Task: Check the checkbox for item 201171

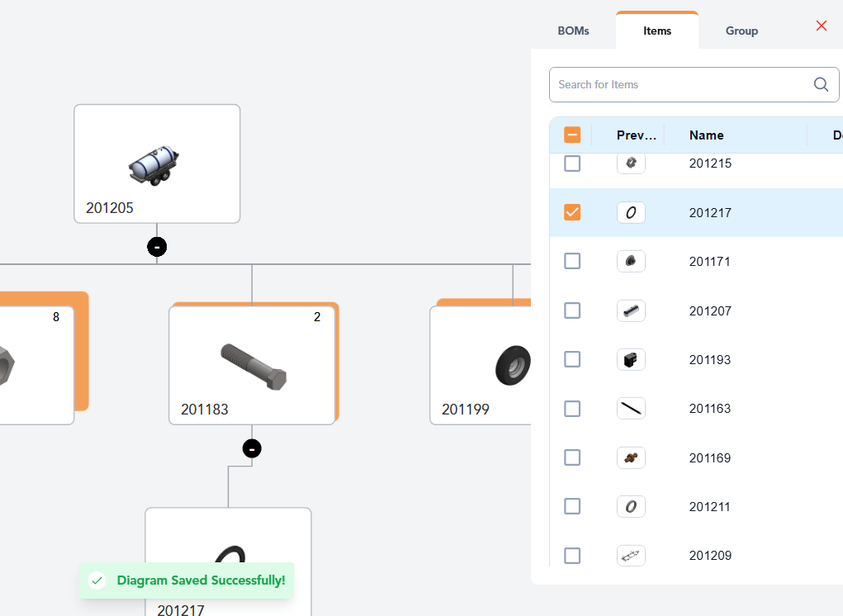Action: tap(572, 261)
